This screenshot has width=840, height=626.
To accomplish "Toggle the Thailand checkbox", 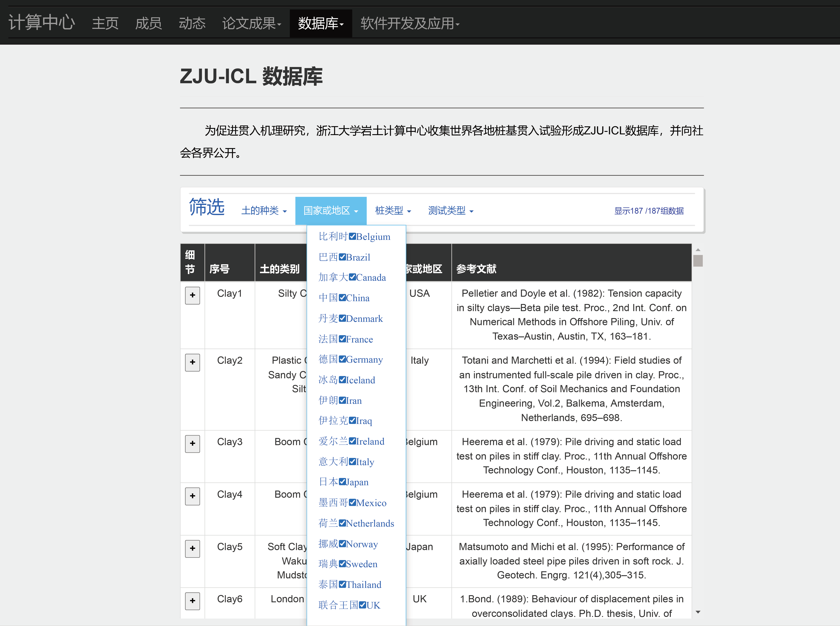I will [x=342, y=584].
